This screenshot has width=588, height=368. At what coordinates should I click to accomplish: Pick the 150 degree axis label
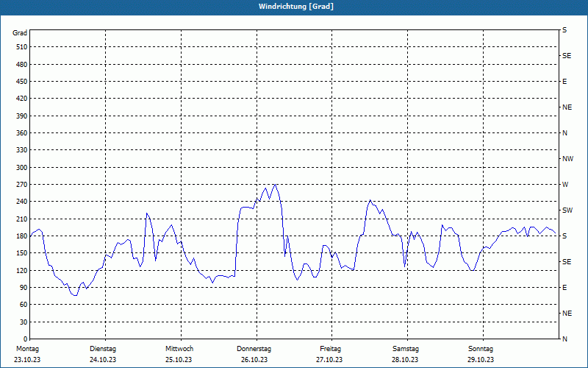click(22, 252)
